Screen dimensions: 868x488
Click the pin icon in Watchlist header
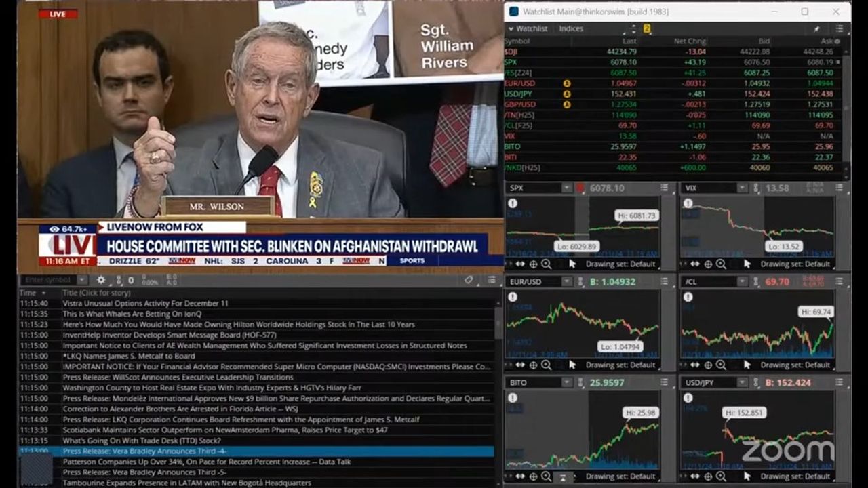coord(816,29)
